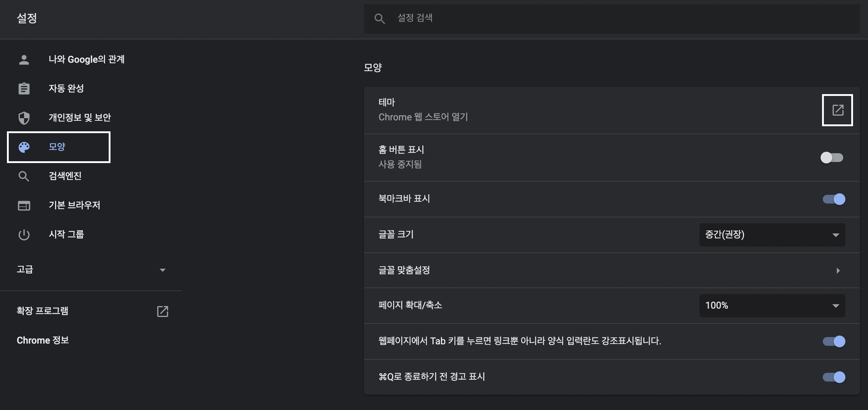Open the Chrome 정보 page link
This screenshot has width=868, height=410.
(x=43, y=340)
